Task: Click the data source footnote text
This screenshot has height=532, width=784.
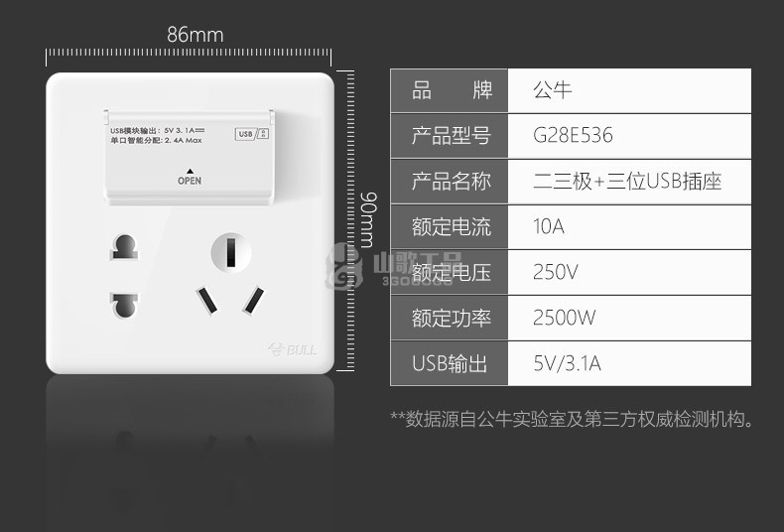Action: [572, 419]
